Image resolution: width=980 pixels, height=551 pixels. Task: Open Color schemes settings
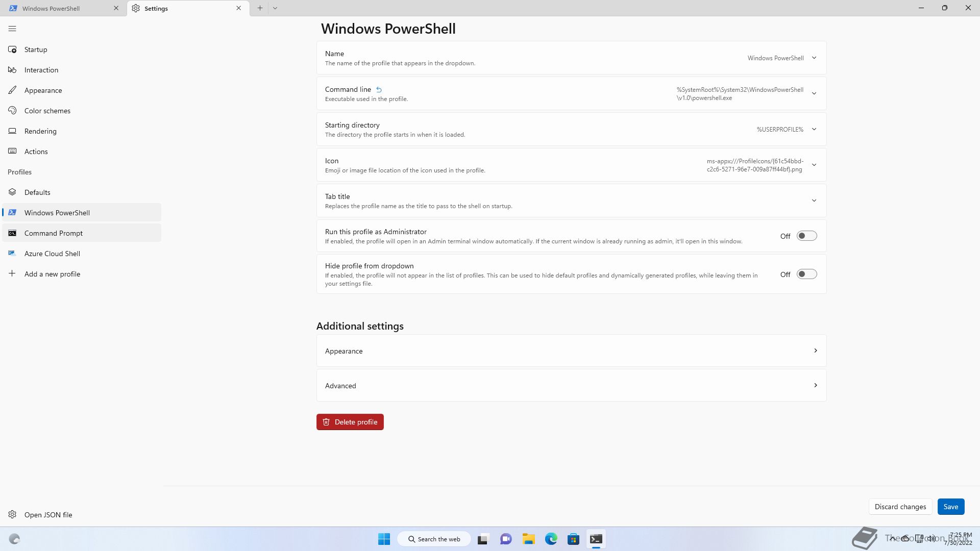[82, 111]
